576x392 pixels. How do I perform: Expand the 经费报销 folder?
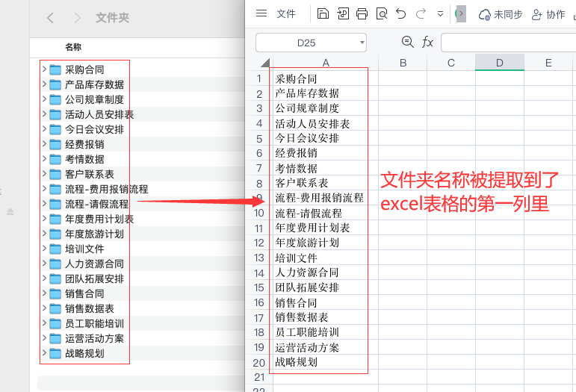click(44, 143)
